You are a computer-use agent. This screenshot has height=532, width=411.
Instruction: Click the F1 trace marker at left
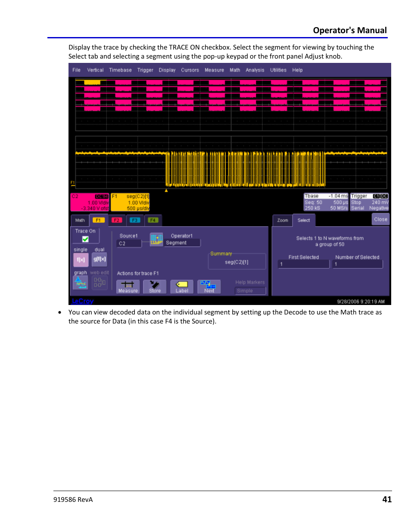tap(72, 183)
